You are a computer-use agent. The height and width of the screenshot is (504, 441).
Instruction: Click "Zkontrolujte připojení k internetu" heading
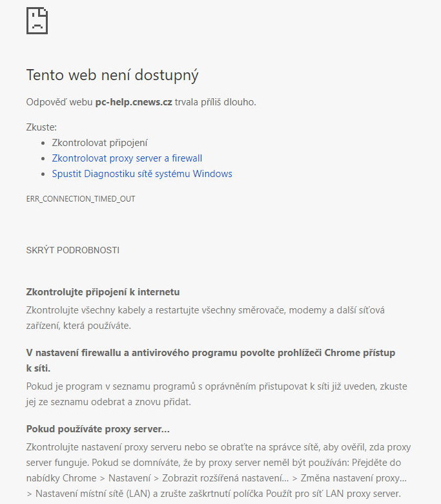pos(103,292)
